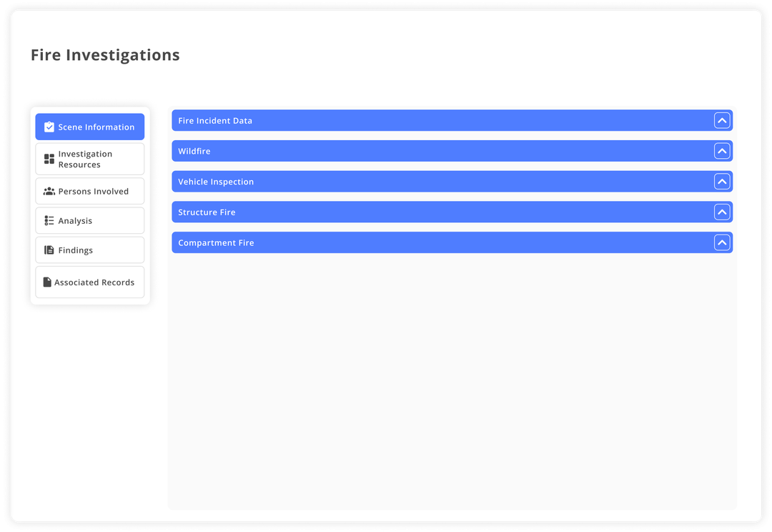Select Scene Information navigation entry

89,127
